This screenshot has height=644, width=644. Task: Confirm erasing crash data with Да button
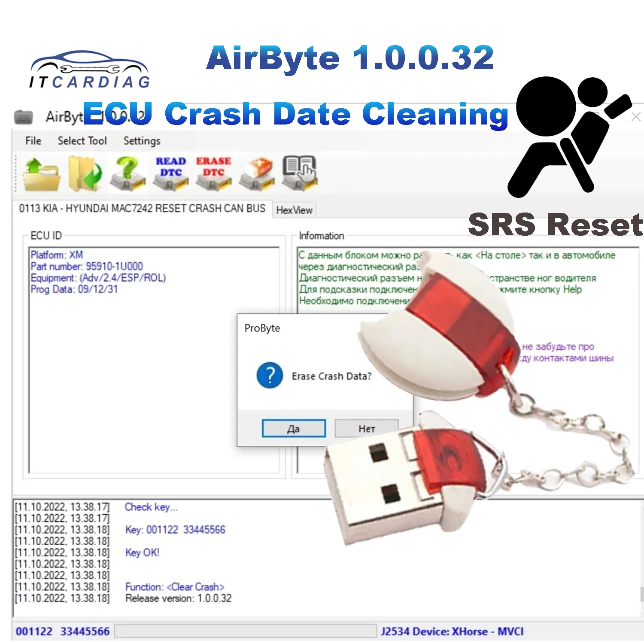coord(294,428)
